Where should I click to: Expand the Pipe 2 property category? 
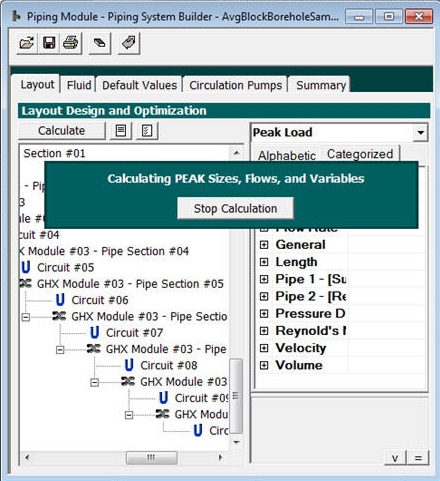pyautogui.click(x=264, y=296)
